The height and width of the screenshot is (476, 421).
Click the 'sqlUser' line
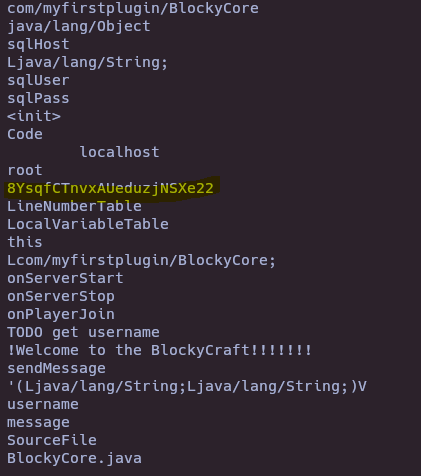(38, 80)
